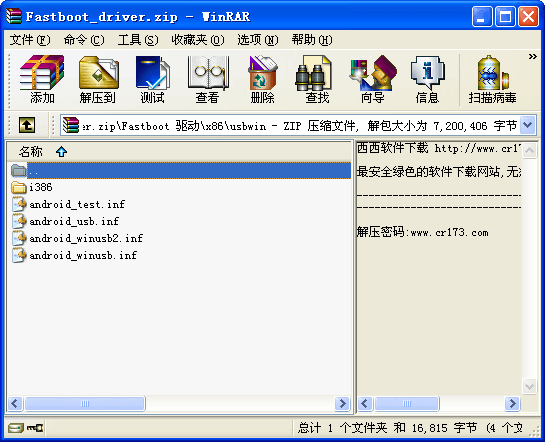The height and width of the screenshot is (442, 545).
Task: Maximize the WinRAR window
Action: click(505, 16)
